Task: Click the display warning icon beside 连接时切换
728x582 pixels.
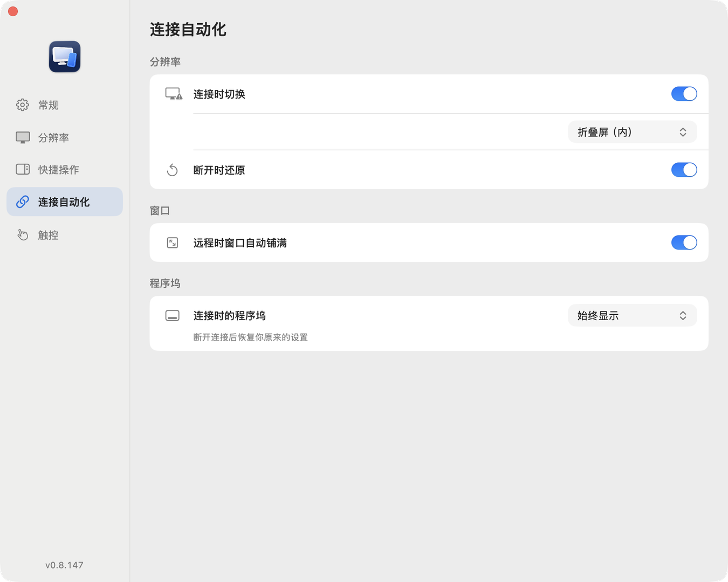Action: 174,94
